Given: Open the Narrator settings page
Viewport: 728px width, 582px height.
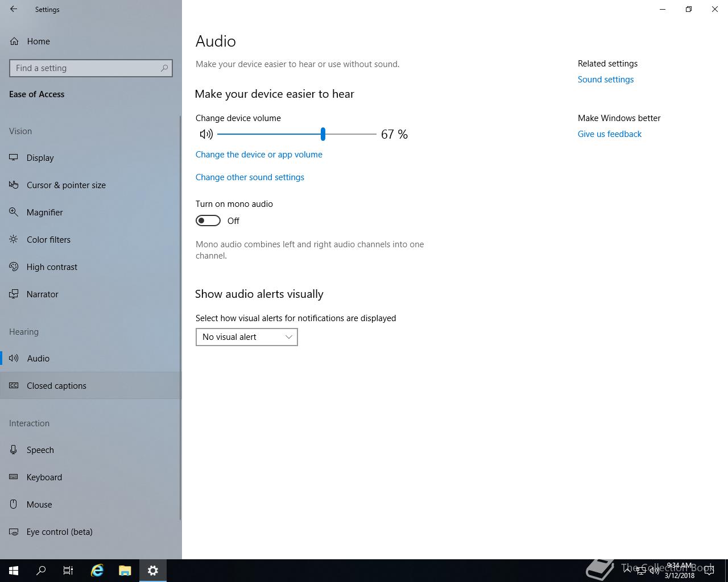Looking at the screenshot, I should click(x=91, y=294).
